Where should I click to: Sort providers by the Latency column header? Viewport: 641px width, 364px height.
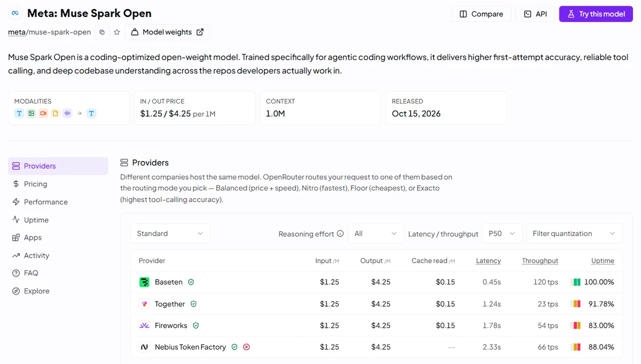click(488, 261)
